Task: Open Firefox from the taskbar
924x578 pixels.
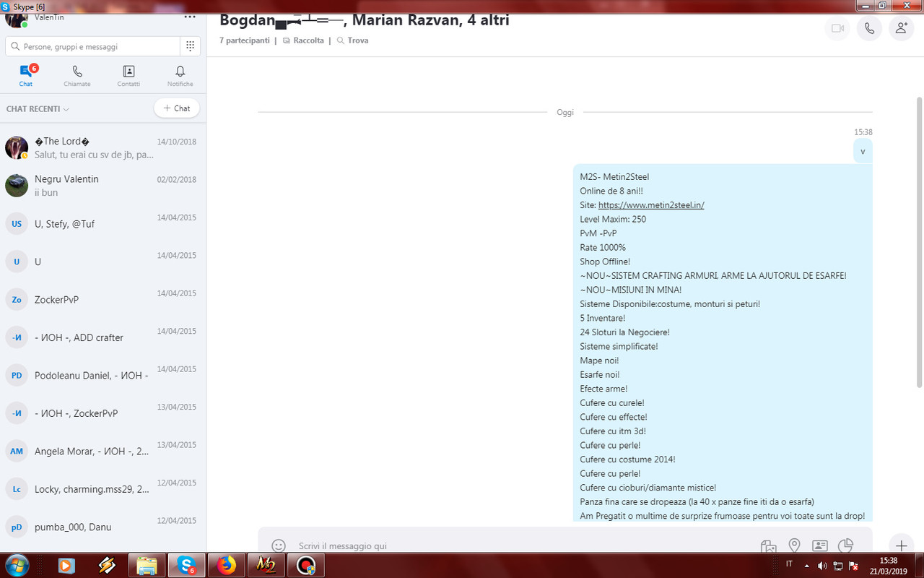Action: [226, 566]
